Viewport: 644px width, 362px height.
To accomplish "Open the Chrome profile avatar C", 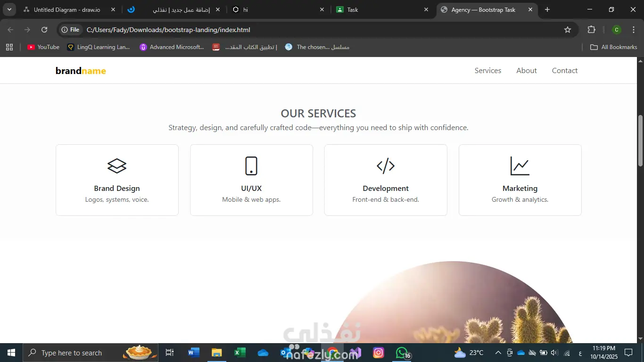I will pyautogui.click(x=616, y=30).
